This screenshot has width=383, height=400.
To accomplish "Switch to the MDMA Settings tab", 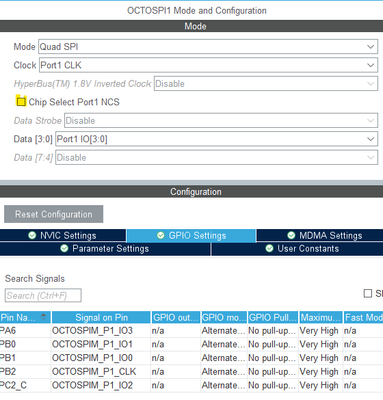I will click(x=320, y=235).
